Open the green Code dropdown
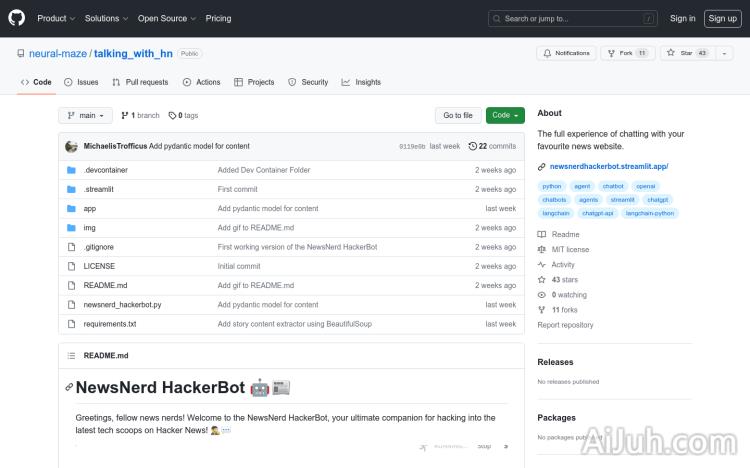 tap(505, 115)
